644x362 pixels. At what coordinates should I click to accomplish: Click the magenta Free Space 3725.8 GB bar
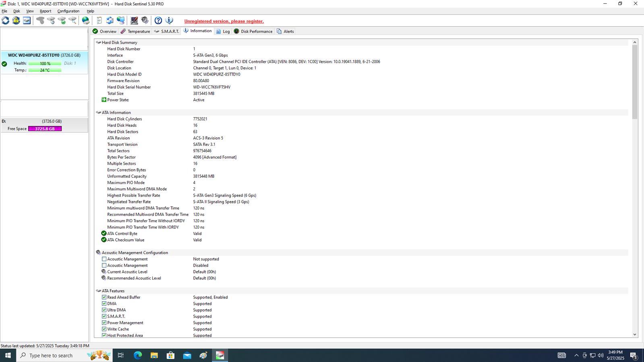[45, 129]
